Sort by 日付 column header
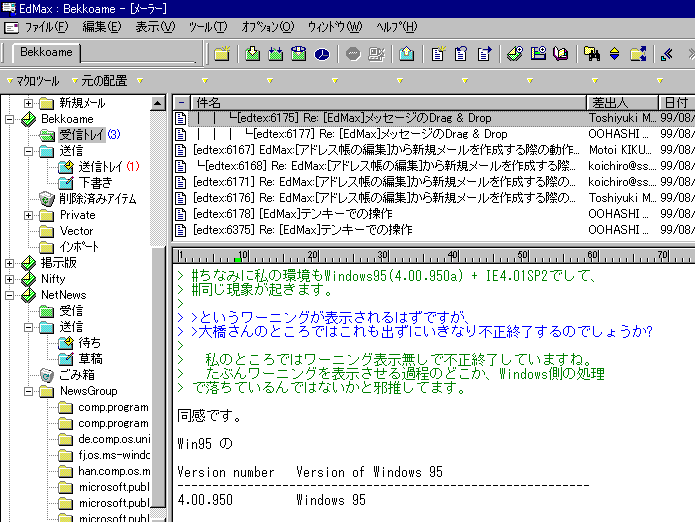 pos(676,103)
